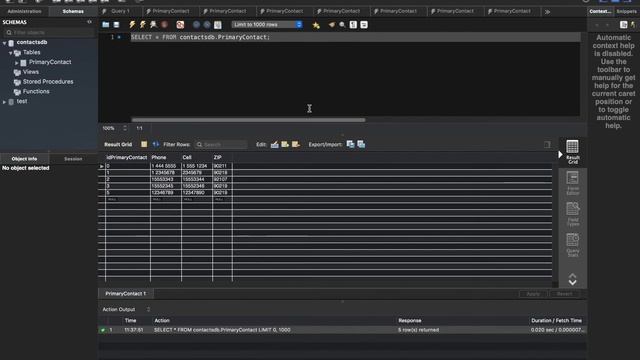Expand the PrimaryContact table node

pos(16,62)
